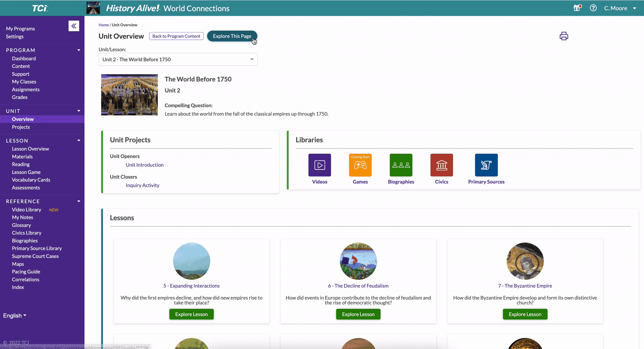This screenshot has width=644, height=349.
Task: Open Index in sidebar
Action: pyautogui.click(x=18, y=287)
